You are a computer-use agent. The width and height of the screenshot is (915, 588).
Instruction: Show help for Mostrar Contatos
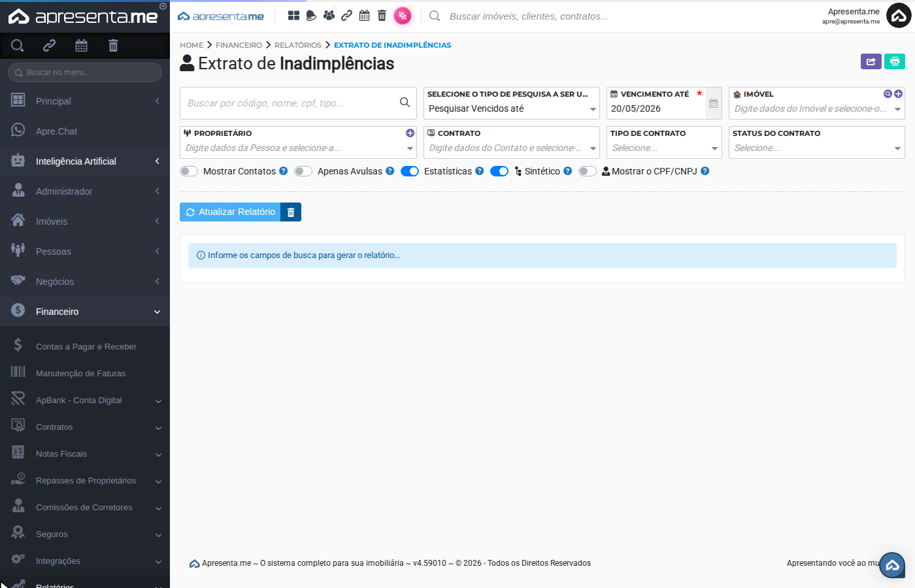pos(283,171)
